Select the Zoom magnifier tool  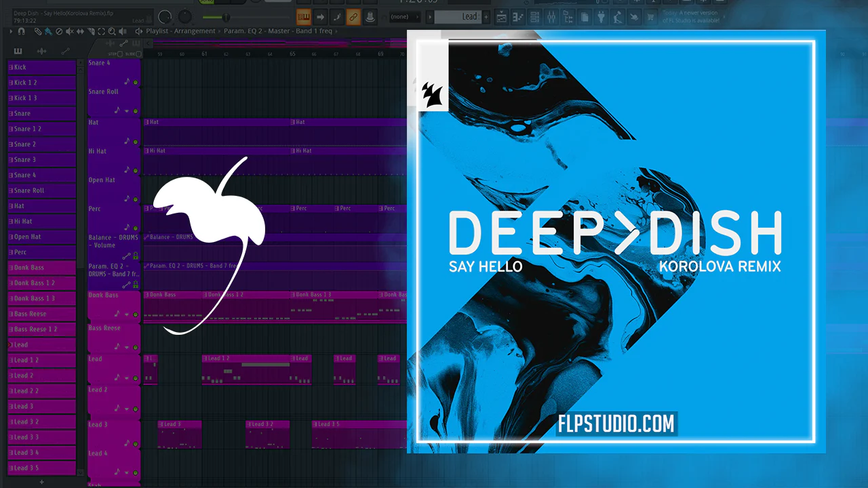[112, 31]
